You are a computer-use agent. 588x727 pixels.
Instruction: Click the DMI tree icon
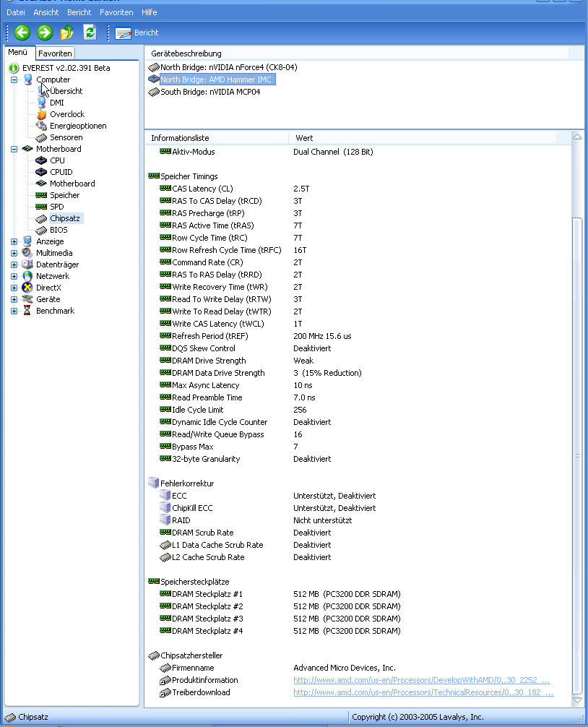pos(42,103)
